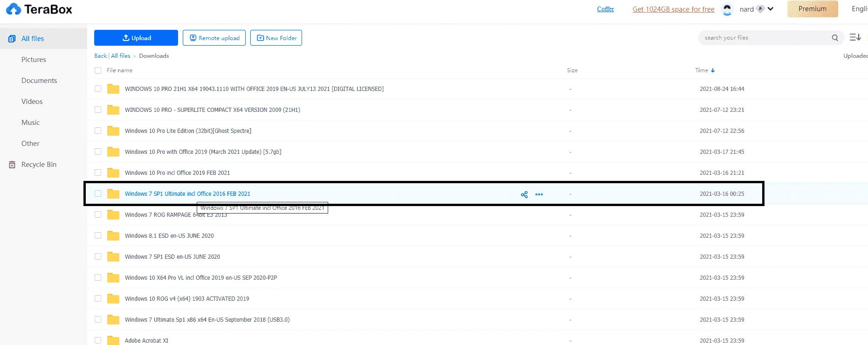Click folder icon of Windows 7 SP1 ESD row
The image size is (868, 345).
click(x=113, y=256)
